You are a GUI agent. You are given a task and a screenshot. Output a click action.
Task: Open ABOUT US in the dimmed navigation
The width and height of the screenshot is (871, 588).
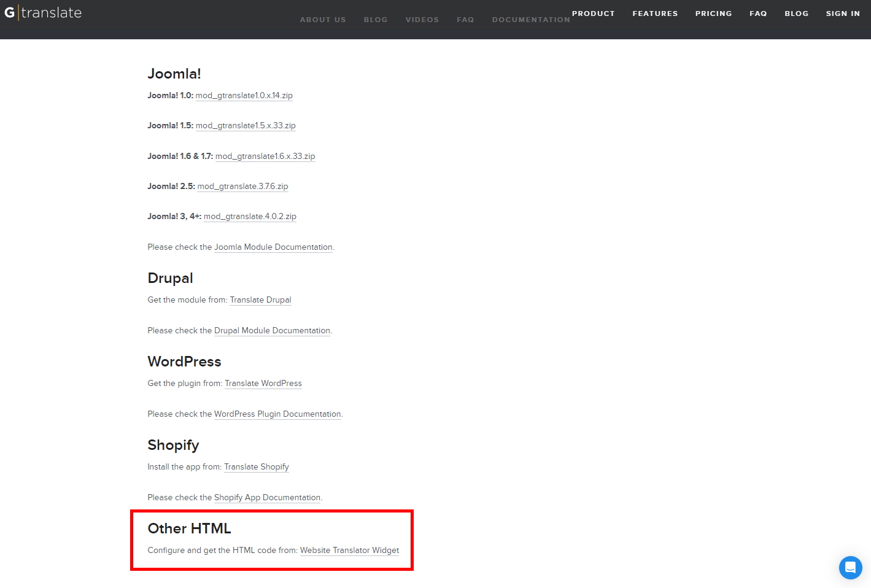pyautogui.click(x=323, y=20)
